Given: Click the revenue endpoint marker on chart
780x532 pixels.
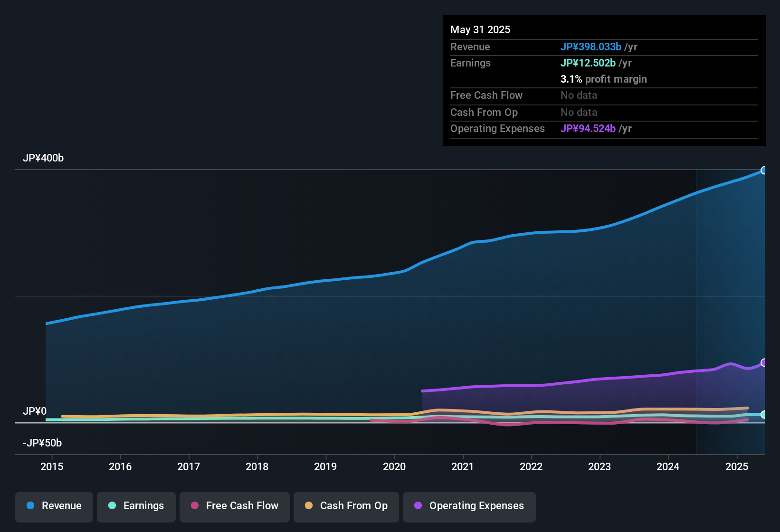Looking at the screenshot, I should [x=764, y=171].
